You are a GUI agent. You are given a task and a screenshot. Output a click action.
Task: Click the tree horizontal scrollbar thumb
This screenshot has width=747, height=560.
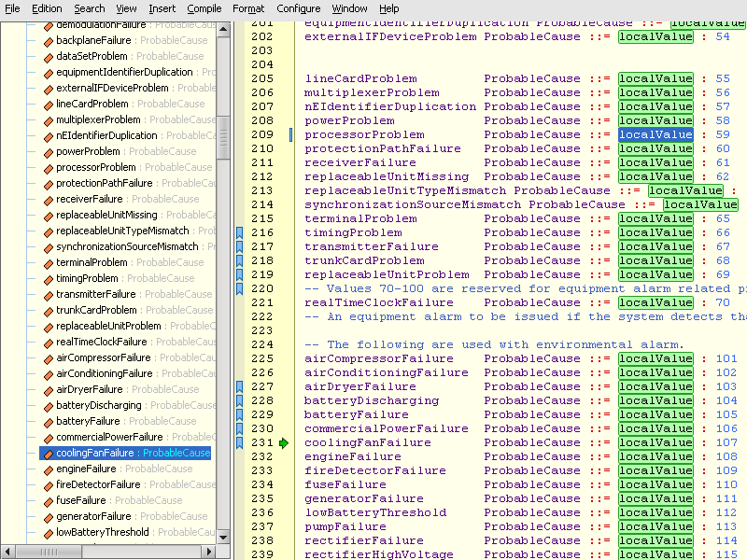(49, 552)
